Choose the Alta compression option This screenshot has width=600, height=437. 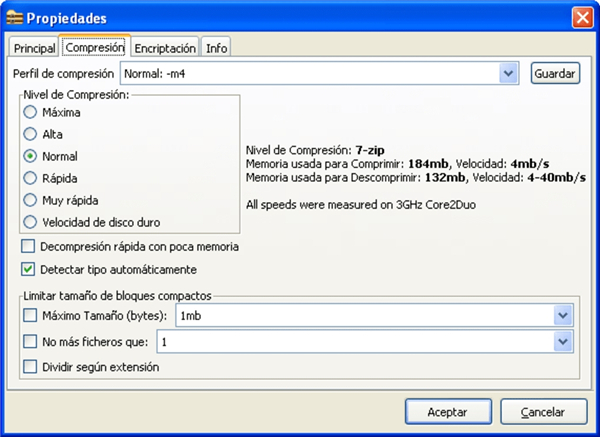(x=30, y=134)
